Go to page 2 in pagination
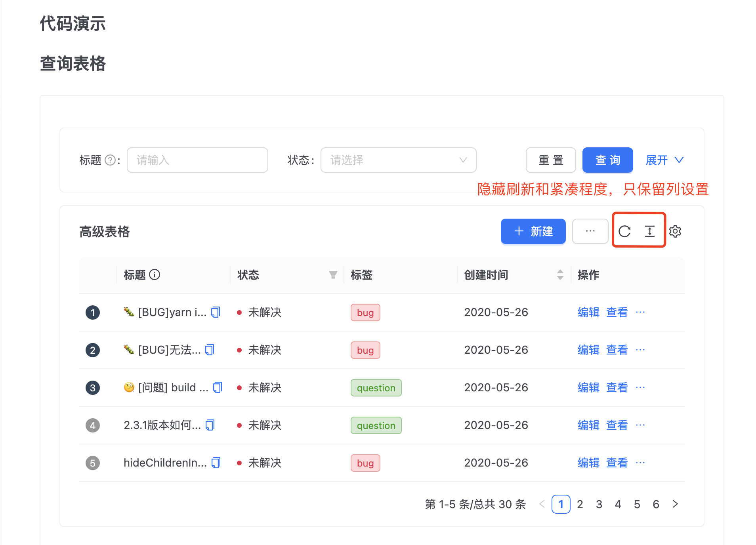 (580, 504)
